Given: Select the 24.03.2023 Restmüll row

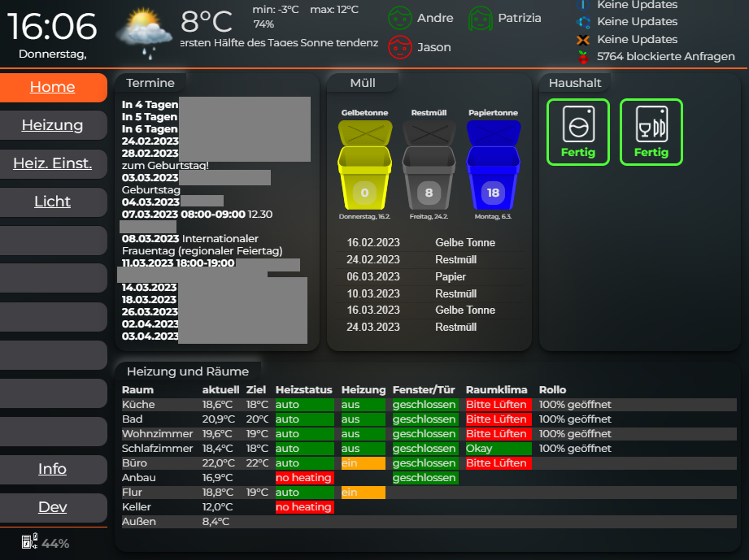Looking at the screenshot, I should 429,327.
